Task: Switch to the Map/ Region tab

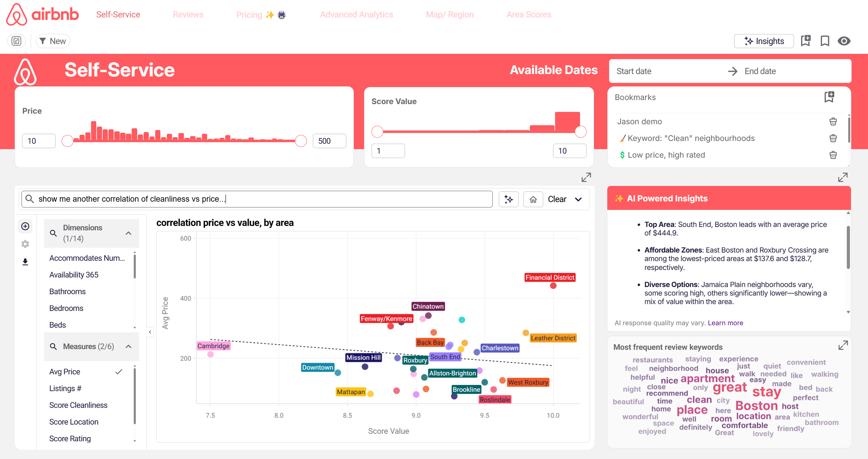Action: (450, 15)
